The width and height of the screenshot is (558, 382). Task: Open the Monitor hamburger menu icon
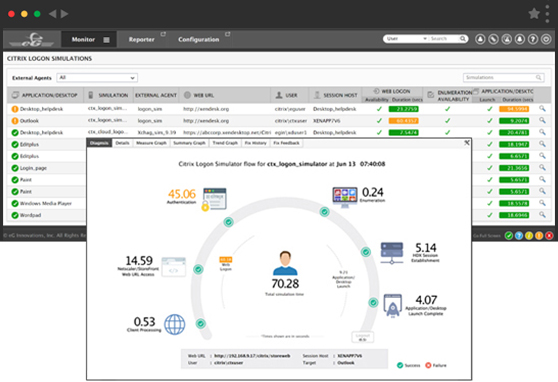click(106, 40)
